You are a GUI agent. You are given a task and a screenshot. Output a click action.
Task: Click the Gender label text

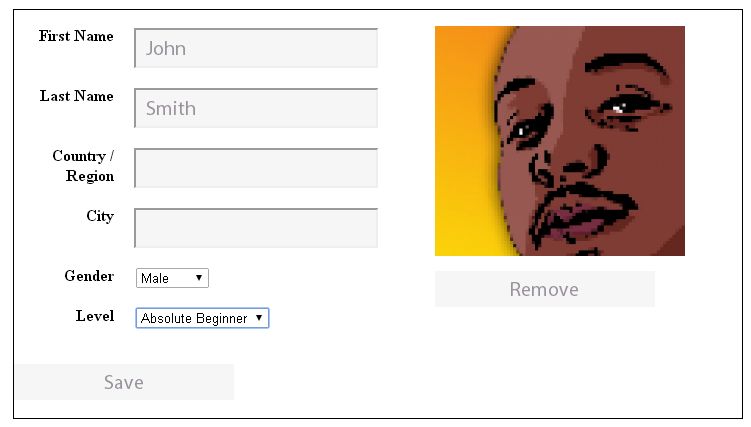pyautogui.click(x=89, y=276)
